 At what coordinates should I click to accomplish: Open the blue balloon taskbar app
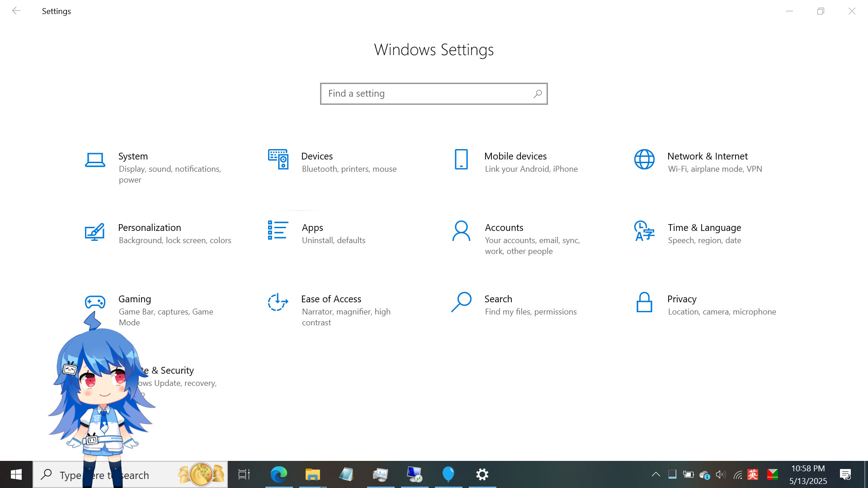(448, 474)
